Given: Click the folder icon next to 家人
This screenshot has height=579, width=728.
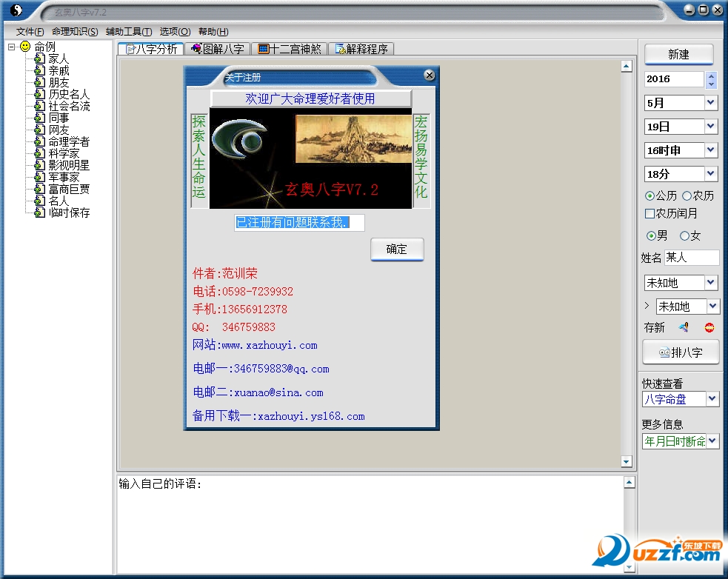Looking at the screenshot, I should pyautogui.click(x=40, y=58).
